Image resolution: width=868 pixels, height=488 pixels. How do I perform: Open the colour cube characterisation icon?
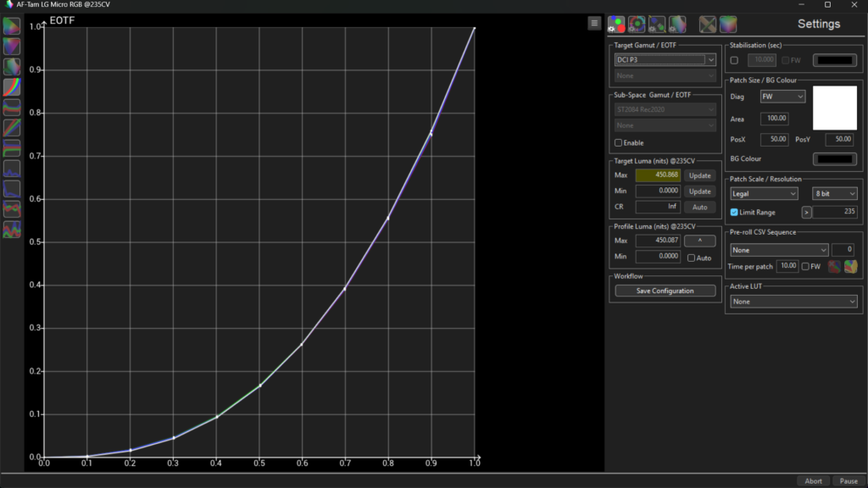728,25
